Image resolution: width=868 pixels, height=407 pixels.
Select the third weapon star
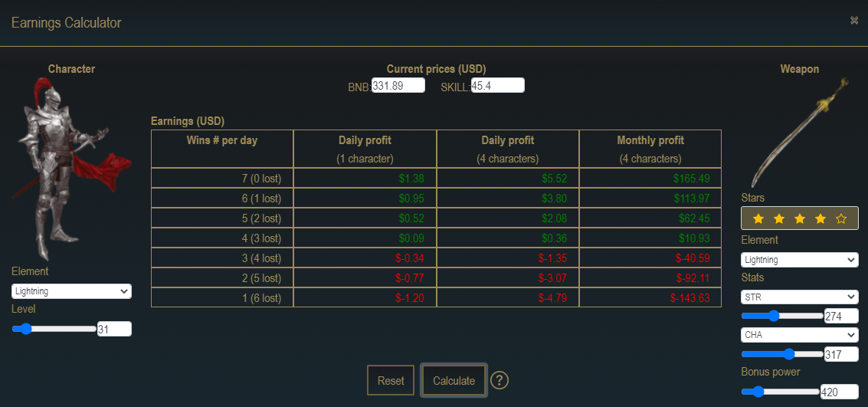click(x=800, y=218)
